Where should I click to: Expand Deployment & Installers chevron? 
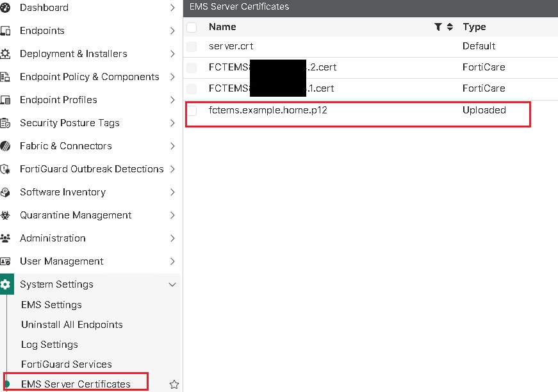pyautogui.click(x=172, y=54)
